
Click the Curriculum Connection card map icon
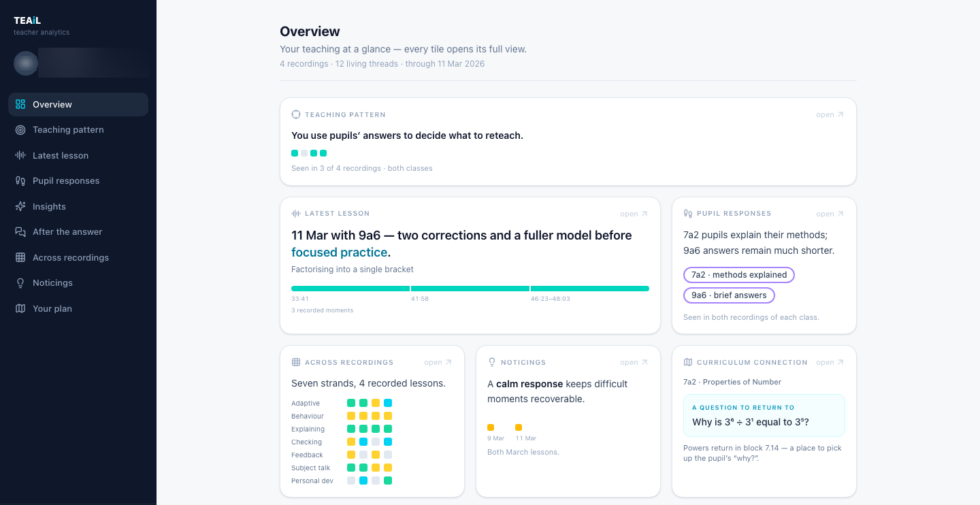[x=688, y=363]
